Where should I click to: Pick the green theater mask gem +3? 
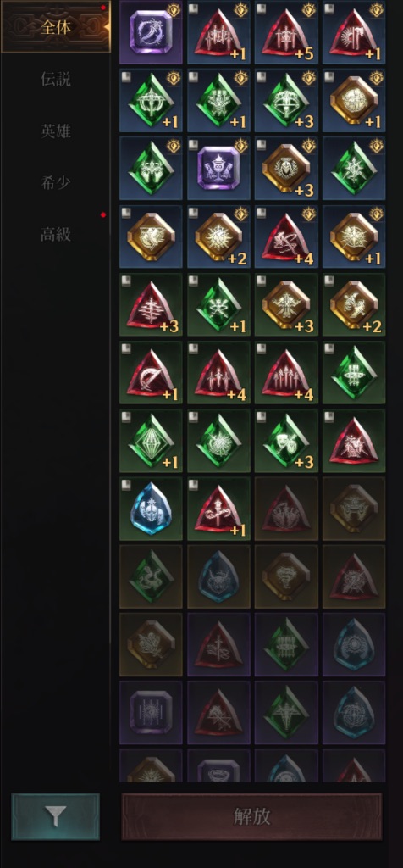click(x=286, y=441)
